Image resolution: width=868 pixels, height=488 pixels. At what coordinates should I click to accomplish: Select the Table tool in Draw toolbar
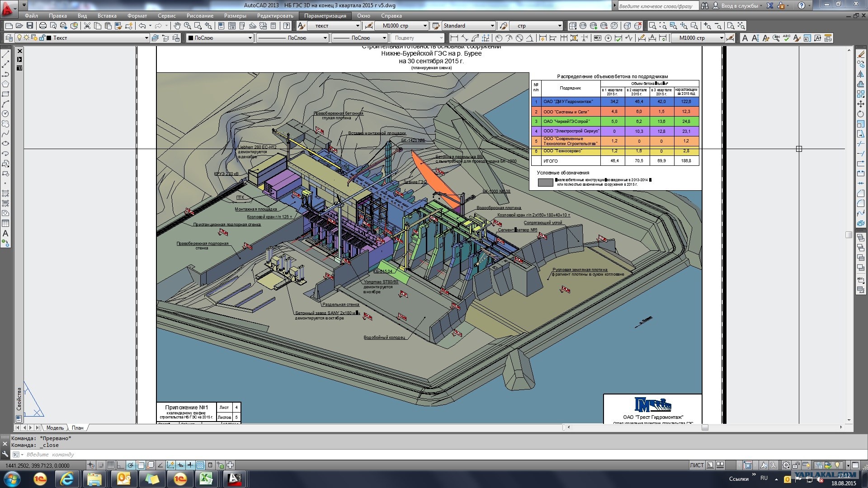(5, 223)
